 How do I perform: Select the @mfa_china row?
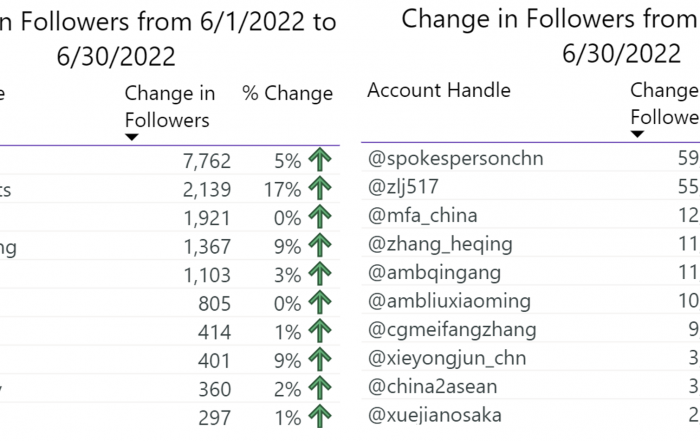click(530, 216)
